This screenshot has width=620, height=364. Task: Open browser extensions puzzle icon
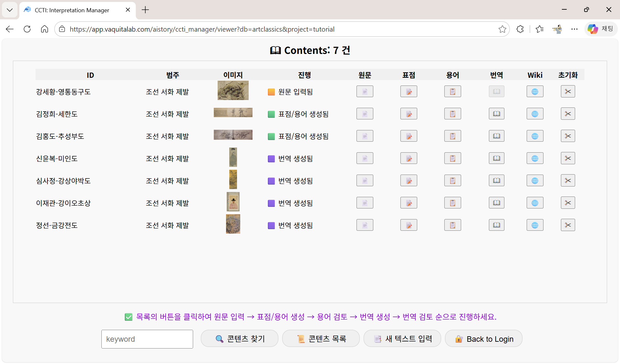pyautogui.click(x=520, y=29)
